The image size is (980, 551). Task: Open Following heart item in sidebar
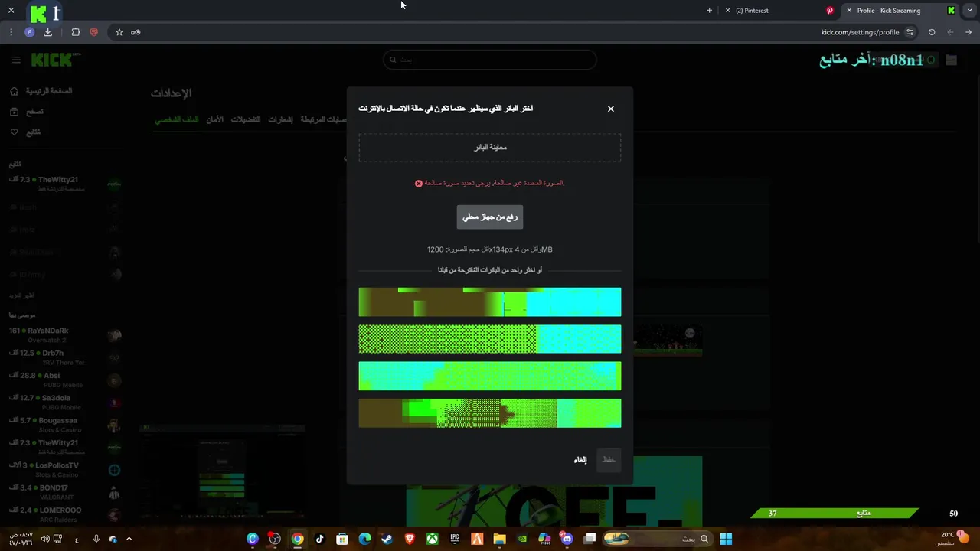click(x=25, y=132)
